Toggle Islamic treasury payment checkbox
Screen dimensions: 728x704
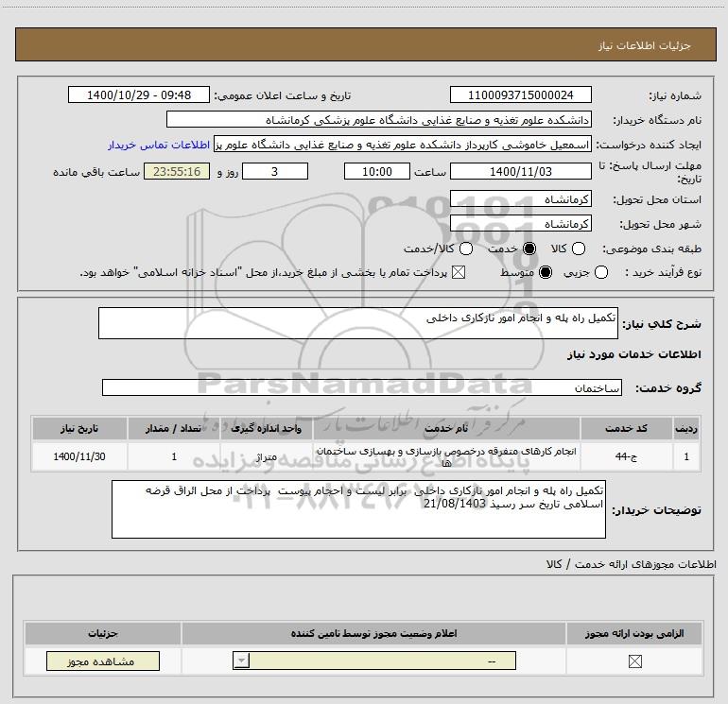[459, 272]
